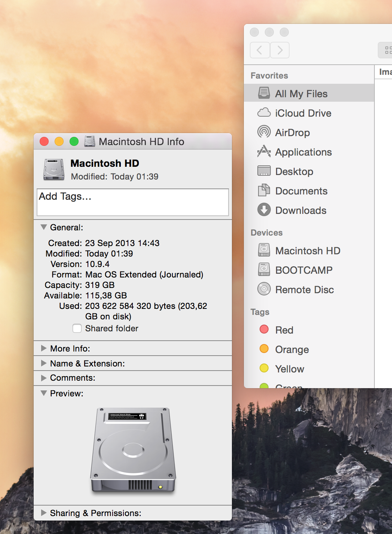Click the Add Tags field

point(133,202)
